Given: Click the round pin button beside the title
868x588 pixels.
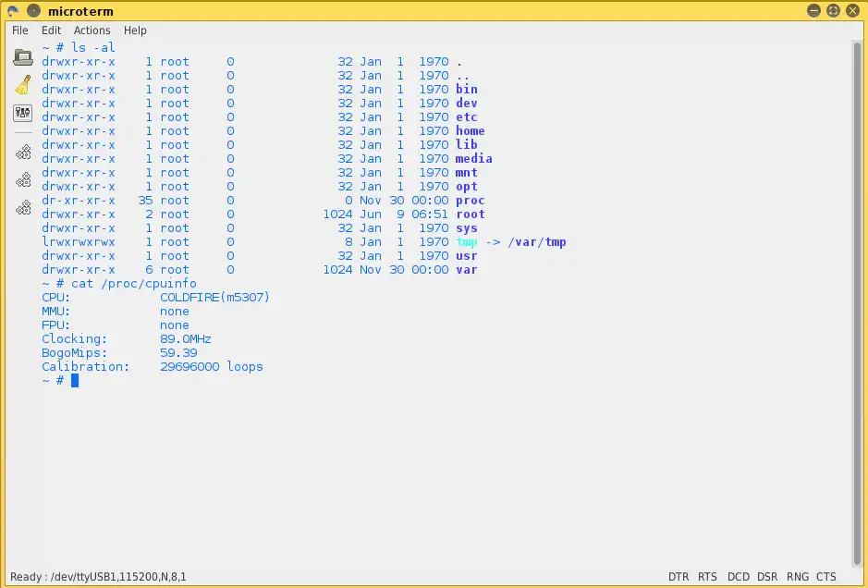Looking at the screenshot, I should pos(34,10).
